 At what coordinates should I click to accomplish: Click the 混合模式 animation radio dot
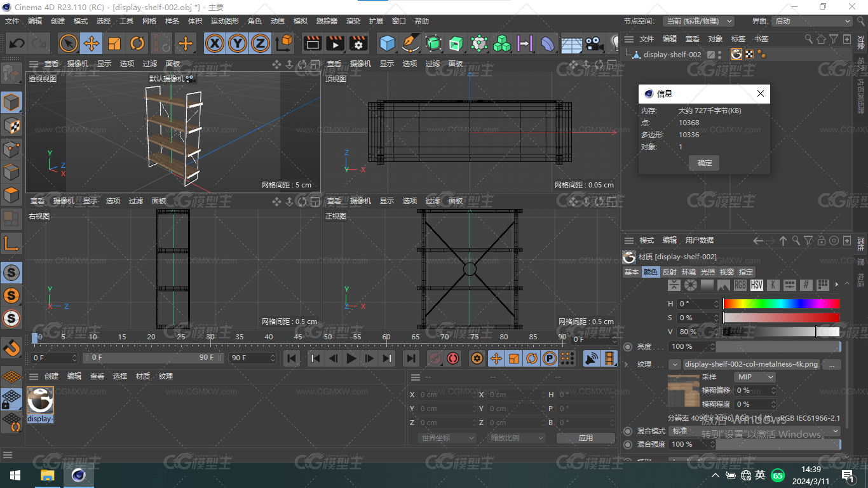[x=628, y=431]
